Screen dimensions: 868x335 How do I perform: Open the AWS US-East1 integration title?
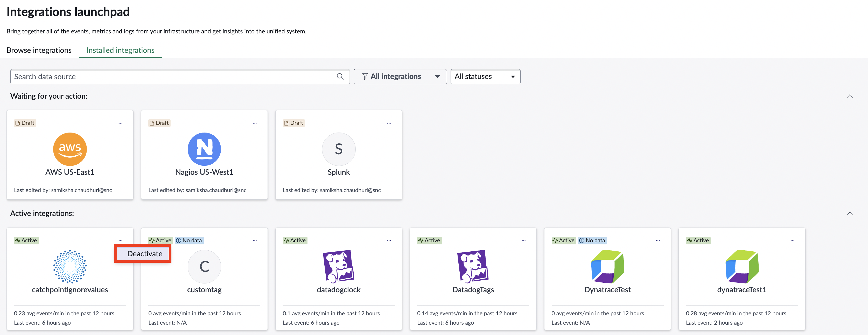(x=70, y=172)
